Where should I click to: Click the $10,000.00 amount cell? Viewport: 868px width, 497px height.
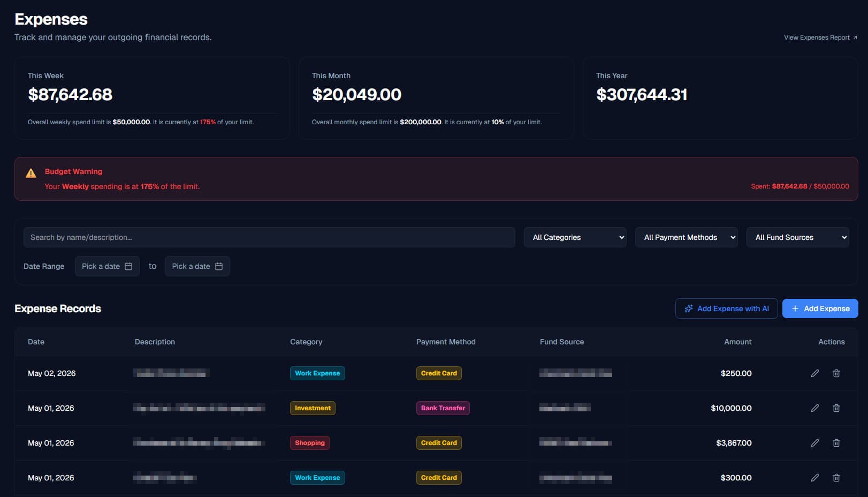pyautogui.click(x=731, y=408)
